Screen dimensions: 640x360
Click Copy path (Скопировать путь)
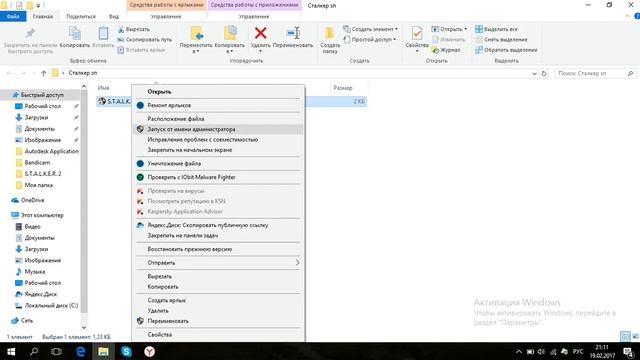point(144,40)
